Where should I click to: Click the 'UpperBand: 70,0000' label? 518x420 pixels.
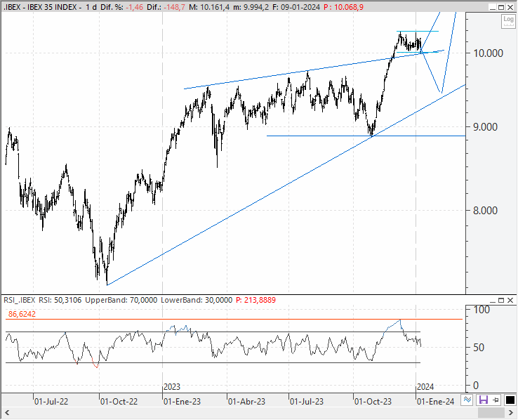coord(121,300)
